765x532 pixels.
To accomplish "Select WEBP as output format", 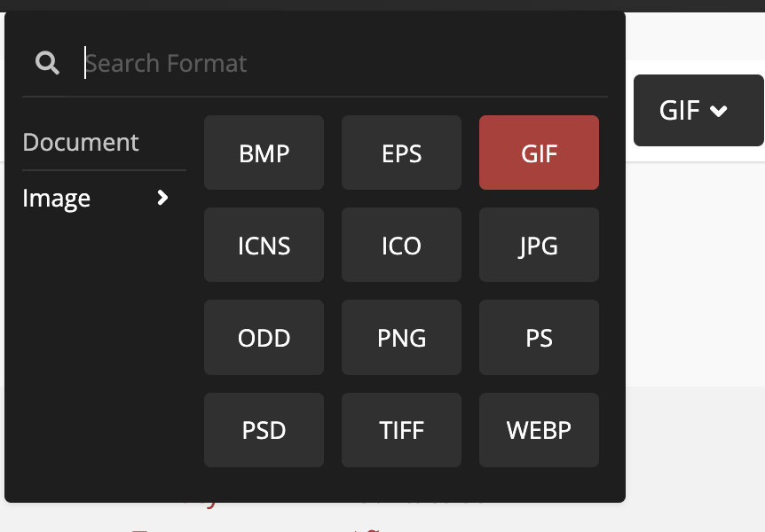I will tap(539, 430).
